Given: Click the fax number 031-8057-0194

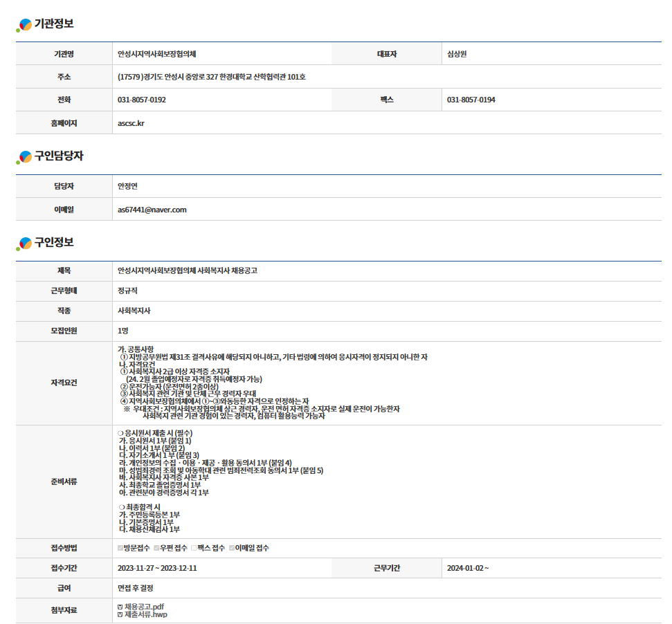Looking at the screenshot, I should coord(471,100).
